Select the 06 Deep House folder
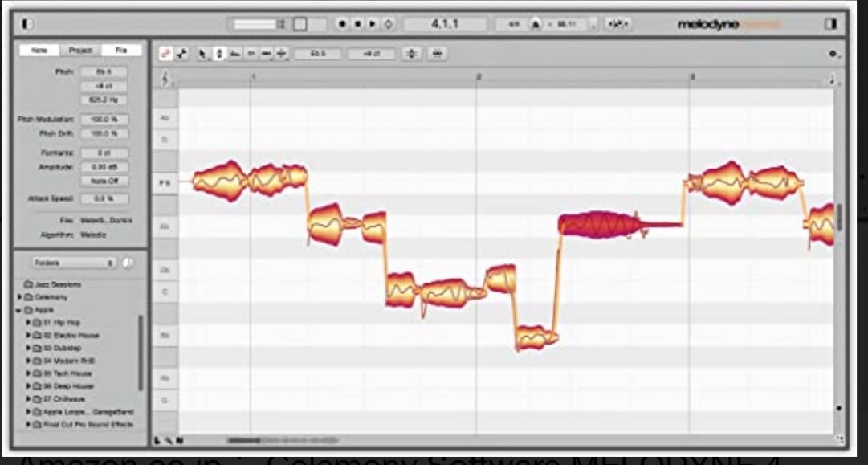The width and height of the screenshot is (868, 465). pos(63,385)
